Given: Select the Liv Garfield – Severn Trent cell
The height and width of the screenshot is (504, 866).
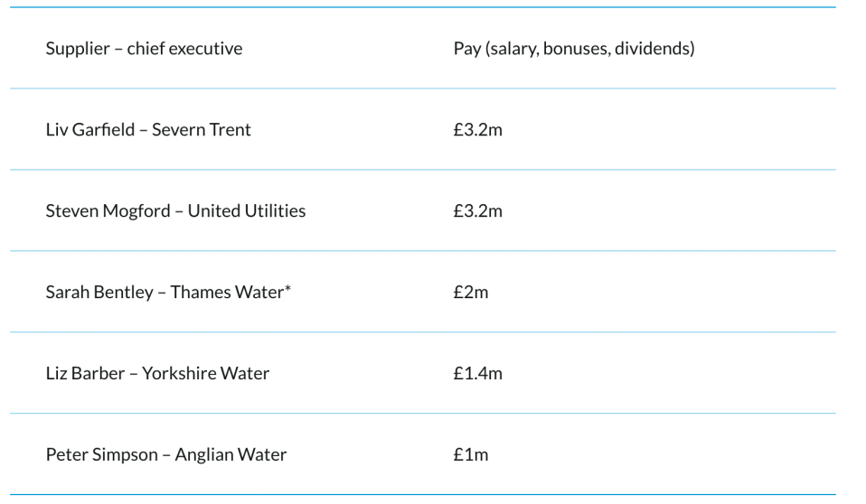Looking at the screenshot, I should coord(148,130).
